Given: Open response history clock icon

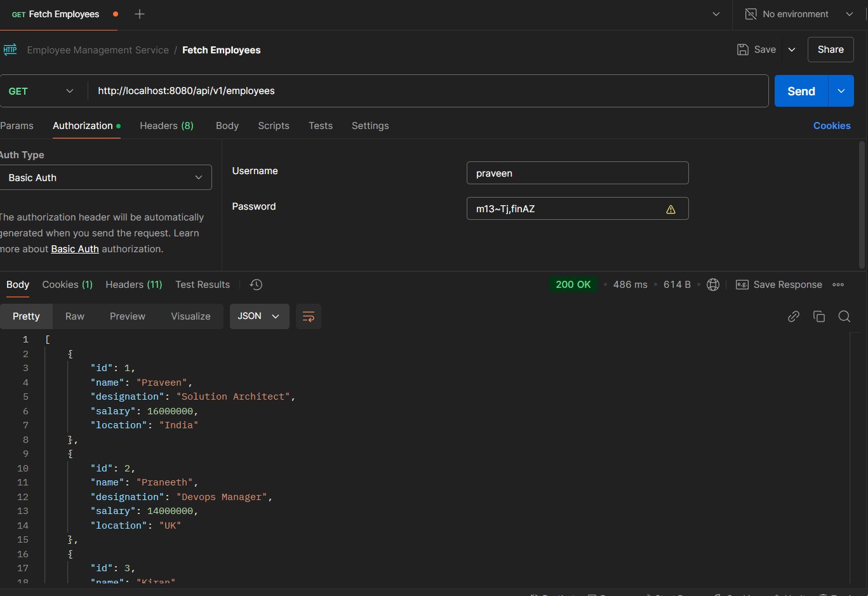Looking at the screenshot, I should (x=256, y=285).
